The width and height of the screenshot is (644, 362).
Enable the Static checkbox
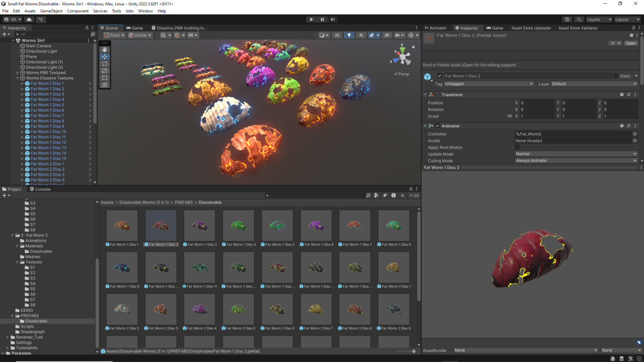pos(616,76)
